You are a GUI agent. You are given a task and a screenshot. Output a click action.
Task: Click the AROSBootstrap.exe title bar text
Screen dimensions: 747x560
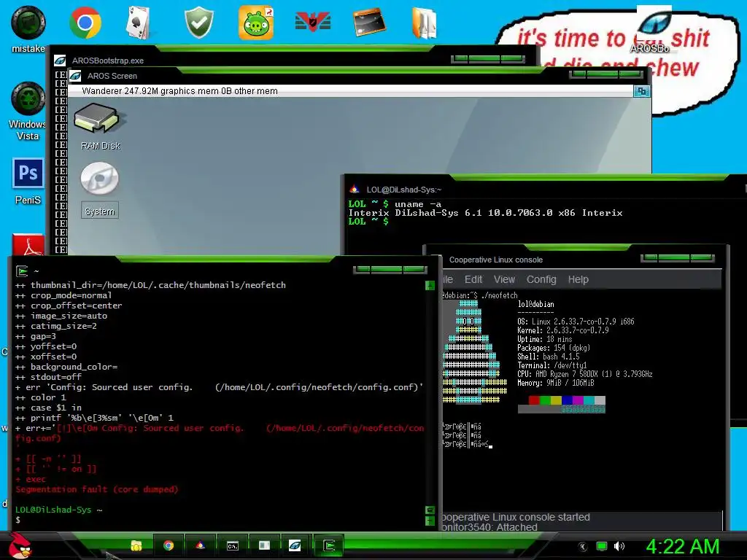108,61
